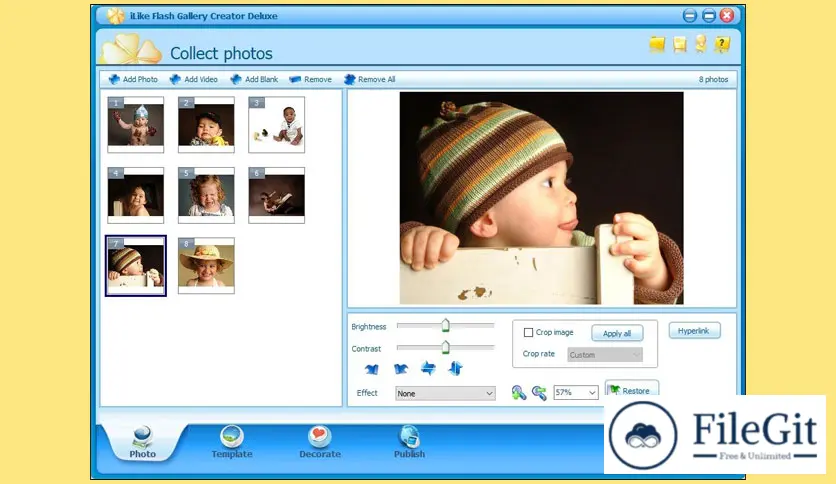Click the 'Collect photos' heading
Screen dimensions: 836x484
[x=221, y=53]
